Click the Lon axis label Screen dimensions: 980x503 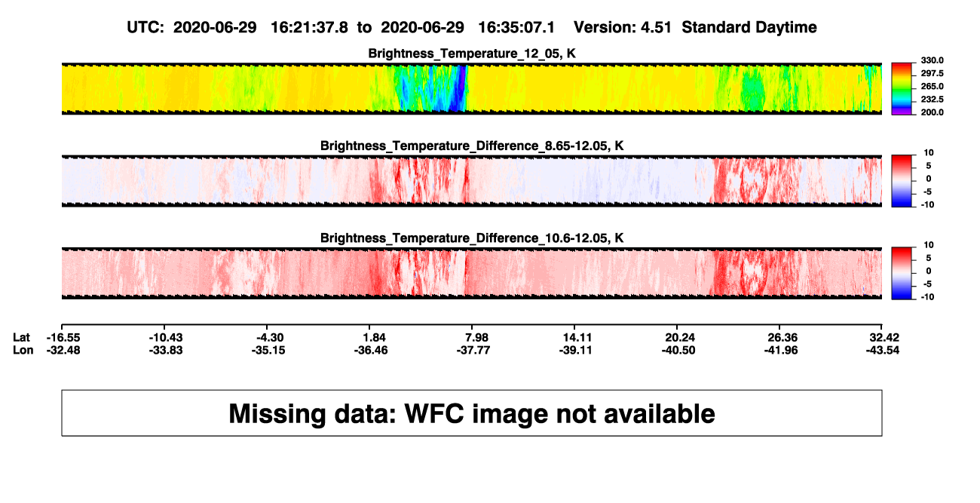coord(23,350)
